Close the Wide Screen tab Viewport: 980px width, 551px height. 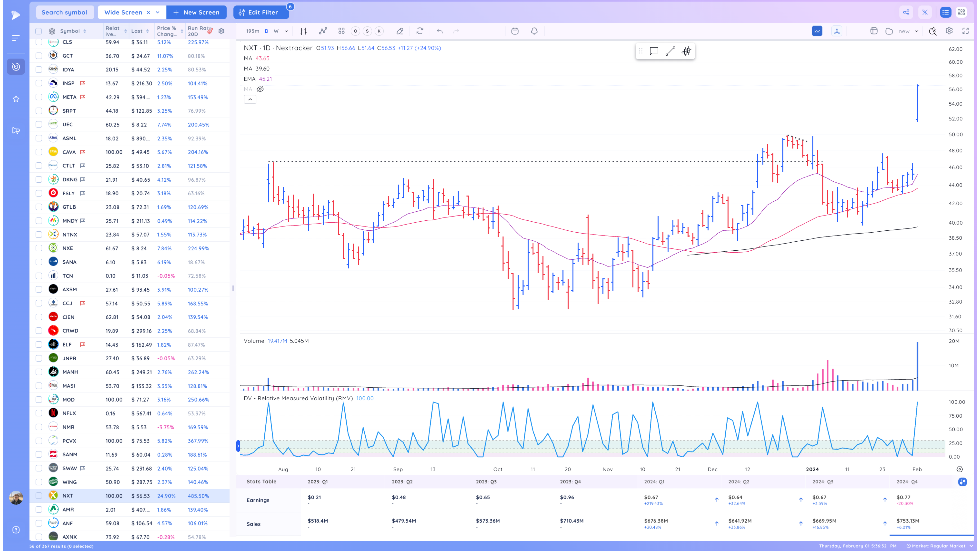coord(148,12)
